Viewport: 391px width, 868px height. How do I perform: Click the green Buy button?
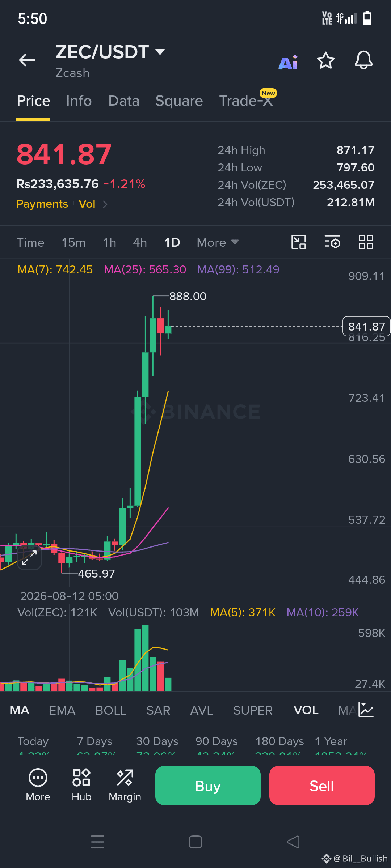pos(208,786)
